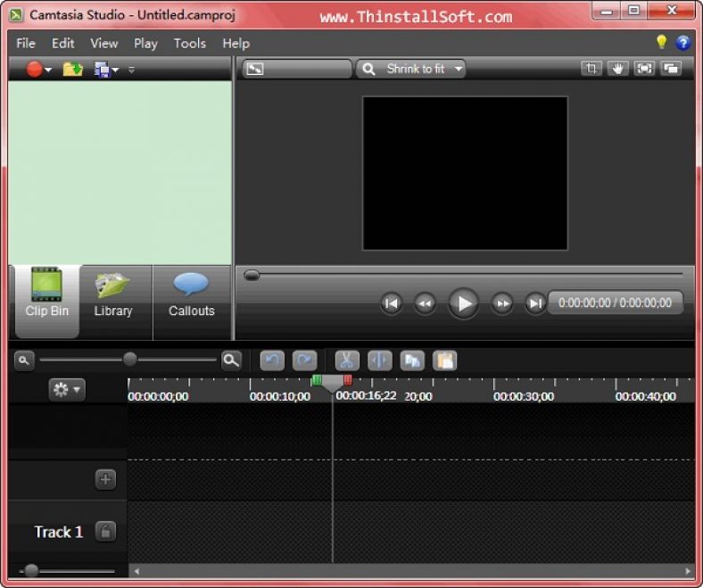This screenshot has width=703, height=588.
Task: Click the Import media folder icon
Action: coord(72,69)
